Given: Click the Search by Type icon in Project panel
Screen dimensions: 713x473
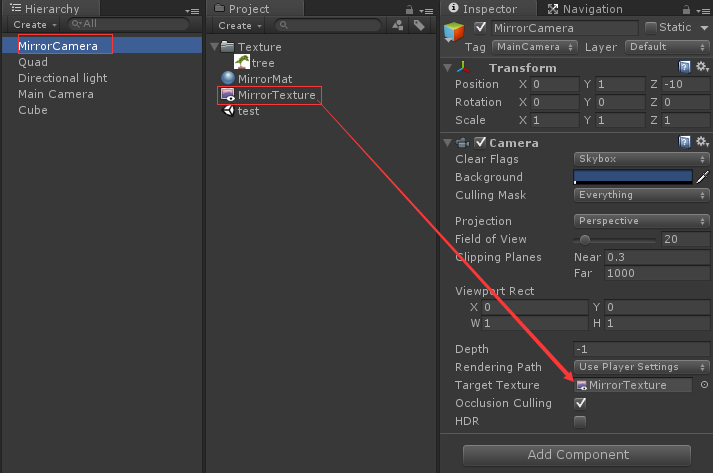Looking at the screenshot, I should pos(397,25).
